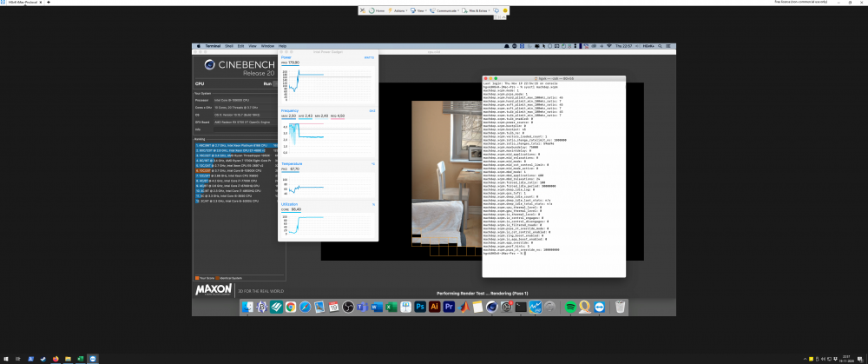Open the Keynote app in the dock

click(x=405, y=307)
